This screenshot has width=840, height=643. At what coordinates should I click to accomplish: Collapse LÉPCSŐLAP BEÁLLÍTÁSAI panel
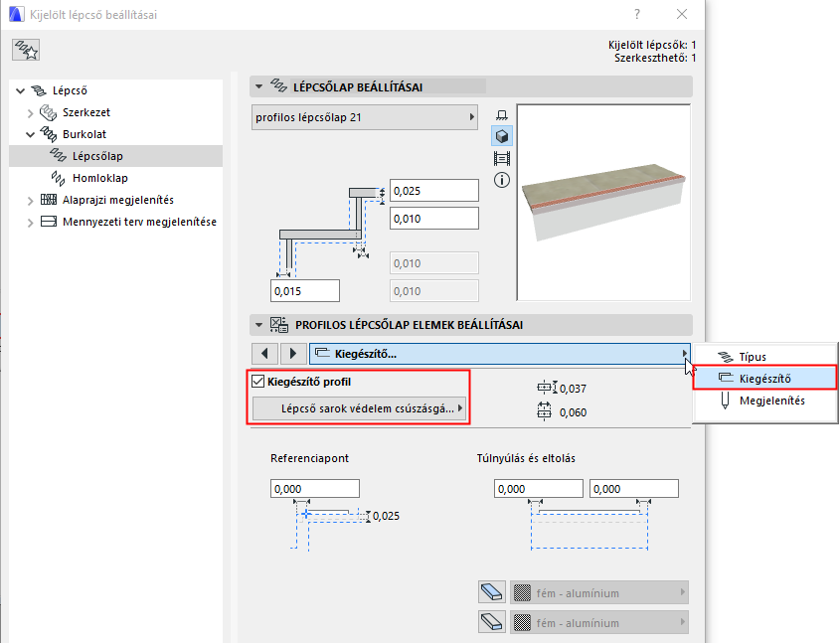click(x=258, y=86)
